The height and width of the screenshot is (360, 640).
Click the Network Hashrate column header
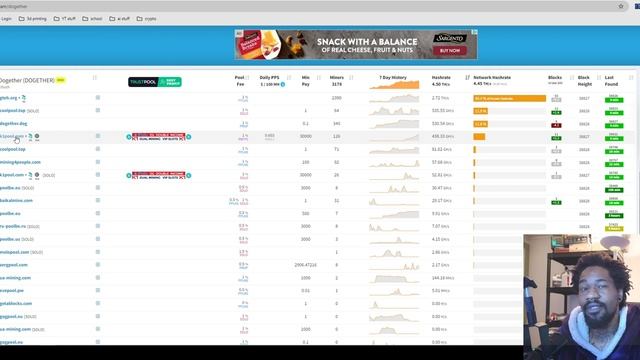pos(492,78)
